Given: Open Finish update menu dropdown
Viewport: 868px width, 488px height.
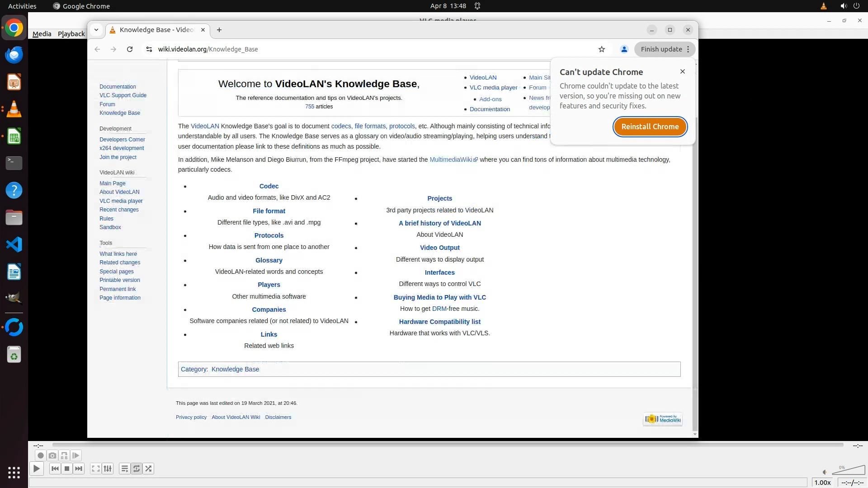Looking at the screenshot, I should click(665, 49).
